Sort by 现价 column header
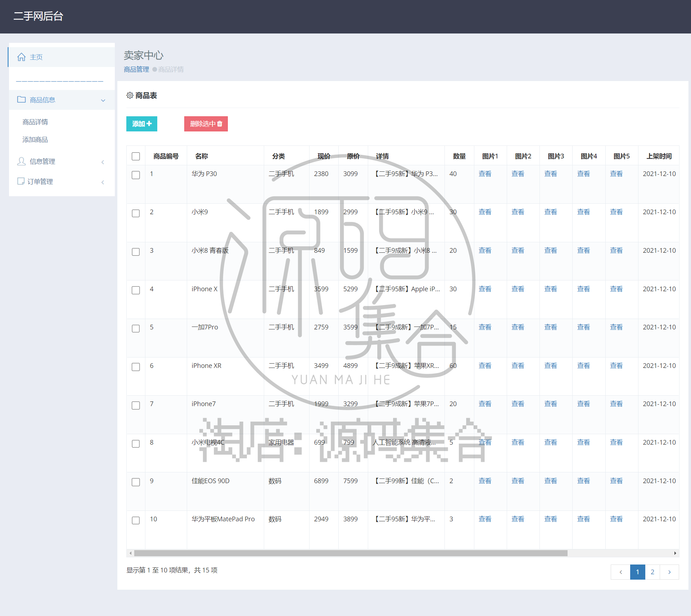This screenshot has width=691, height=616. [324, 156]
